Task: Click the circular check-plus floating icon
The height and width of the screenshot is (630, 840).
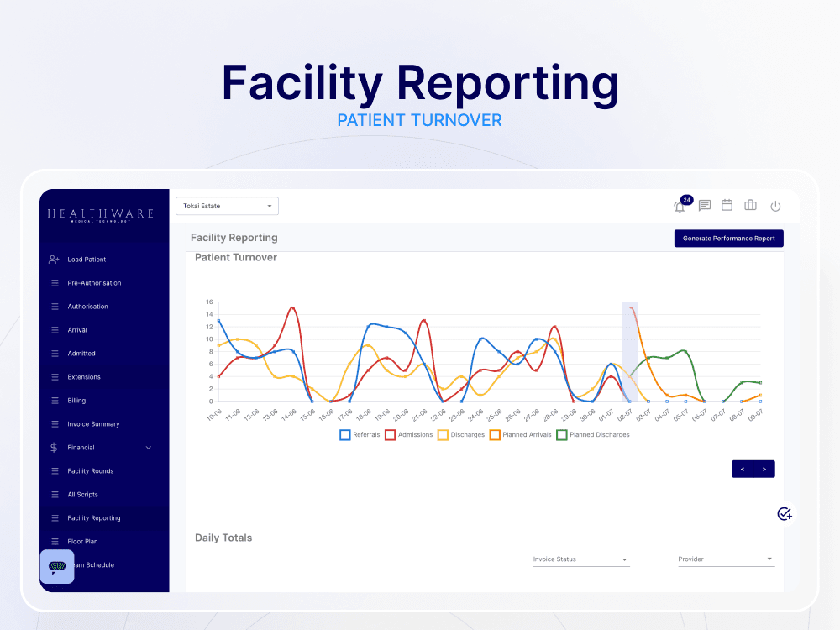Action: tap(785, 514)
